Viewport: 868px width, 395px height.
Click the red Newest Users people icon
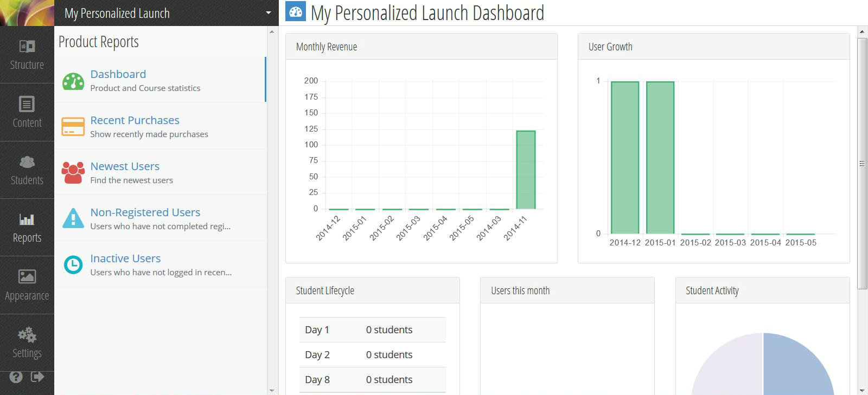[73, 173]
